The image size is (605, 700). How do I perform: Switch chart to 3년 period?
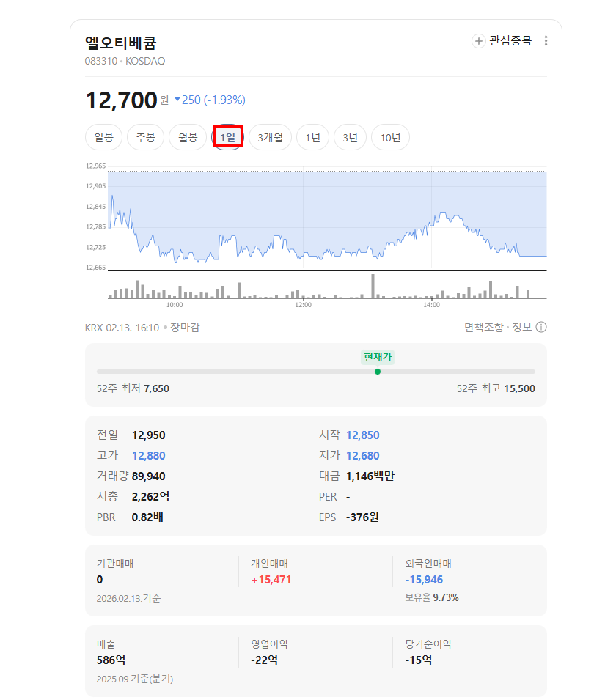click(x=350, y=137)
